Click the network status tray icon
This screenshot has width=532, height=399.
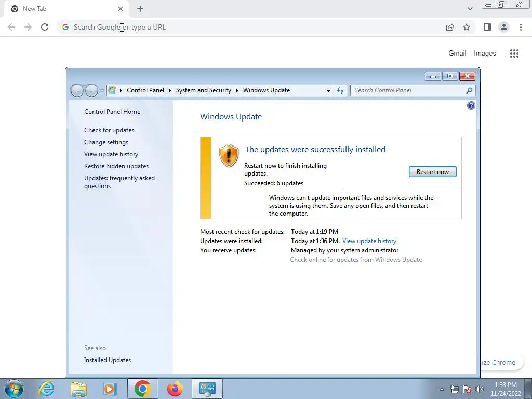[x=454, y=389]
